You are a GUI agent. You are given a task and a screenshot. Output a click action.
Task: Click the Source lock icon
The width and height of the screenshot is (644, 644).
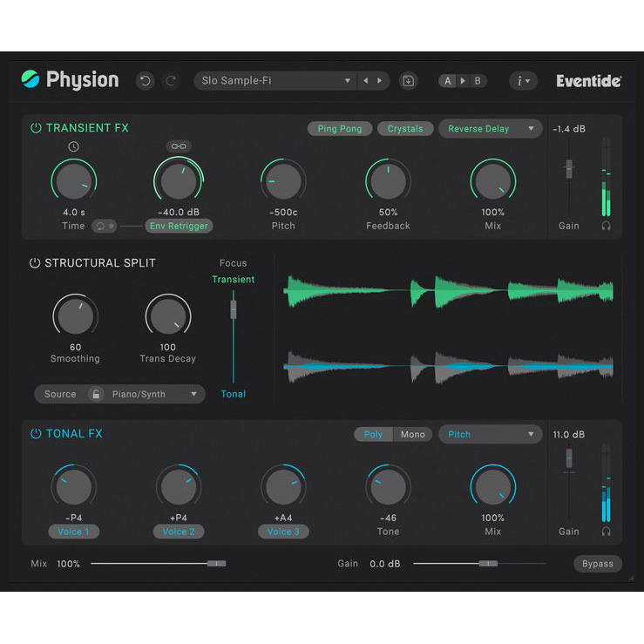(x=96, y=394)
